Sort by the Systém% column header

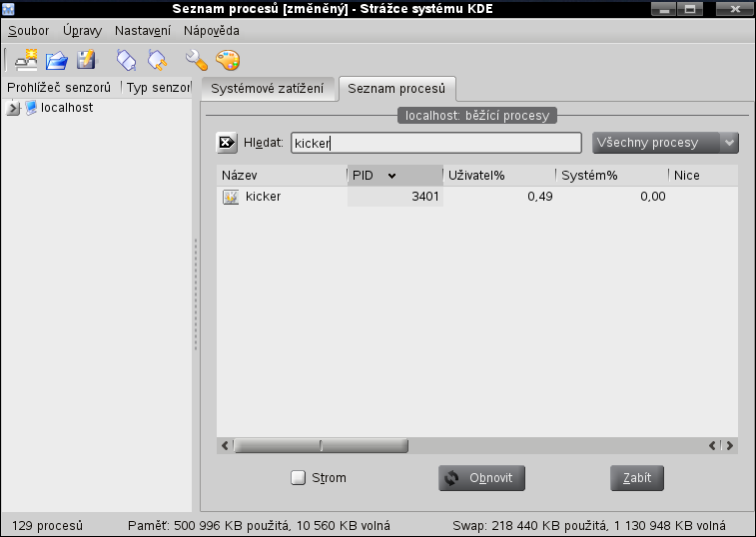612,176
